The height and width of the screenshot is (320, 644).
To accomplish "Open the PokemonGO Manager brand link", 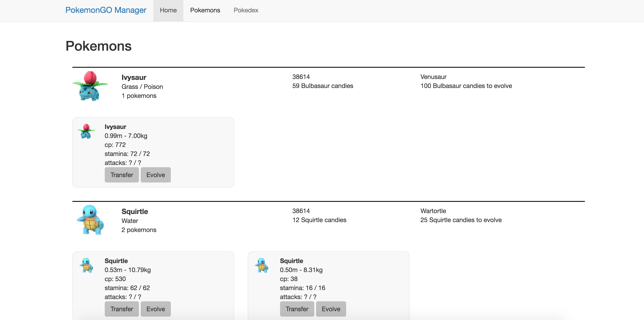I will (106, 10).
